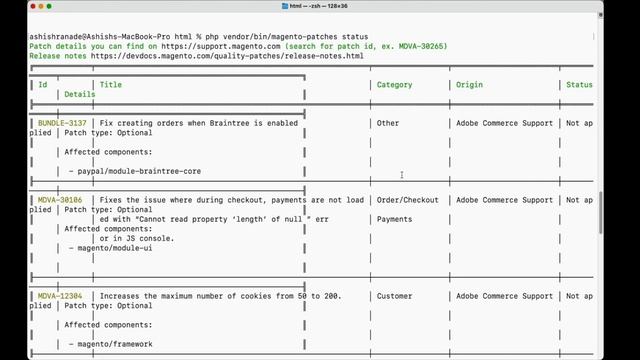The height and width of the screenshot is (360, 640).
Task: Click 'Adobe Commerce Support' in BUNDLE-3137 row
Action: pos(504,123)
